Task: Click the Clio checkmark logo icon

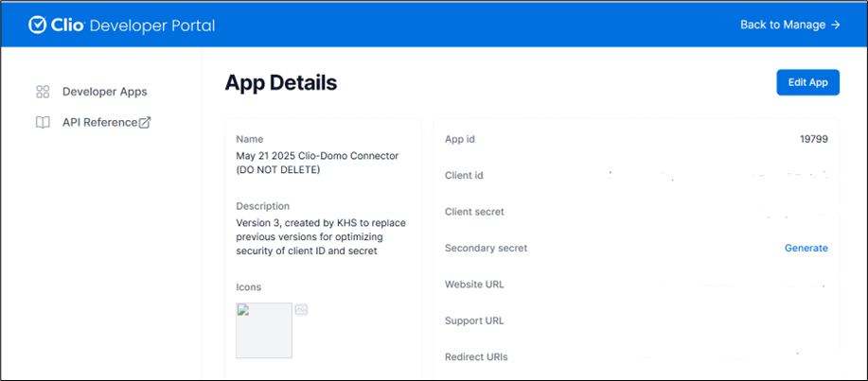Action: (37, 25)
